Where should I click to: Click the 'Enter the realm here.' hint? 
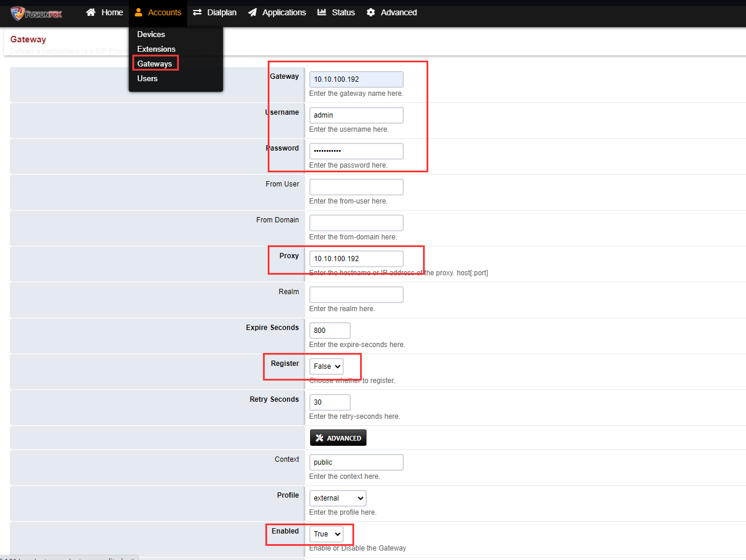[x=342, y=309]
